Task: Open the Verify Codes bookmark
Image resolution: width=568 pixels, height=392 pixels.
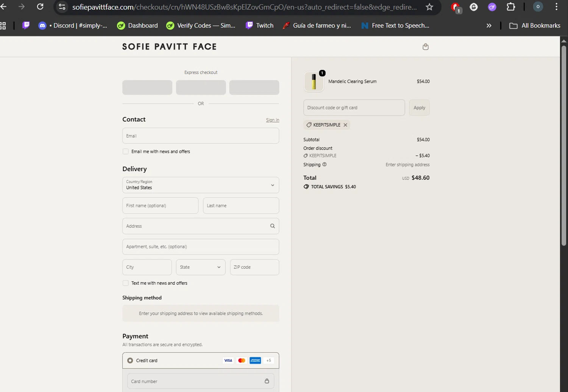Action: (201, 25)
